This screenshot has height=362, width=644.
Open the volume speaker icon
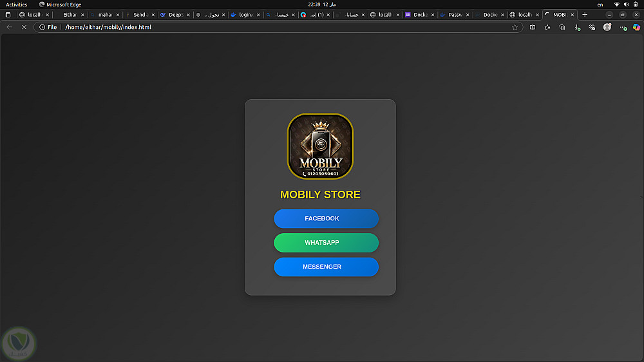click(x=626, y=5)
